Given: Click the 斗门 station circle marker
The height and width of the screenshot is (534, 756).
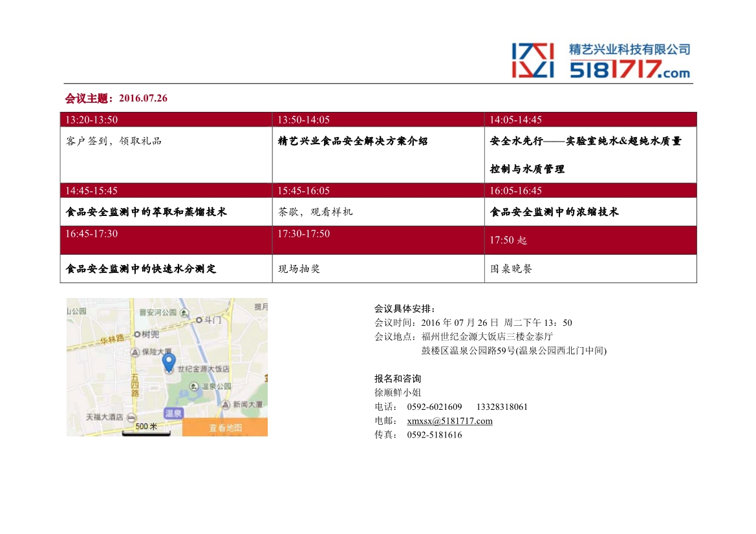Looking at the screenshot, I should (199, 319).
